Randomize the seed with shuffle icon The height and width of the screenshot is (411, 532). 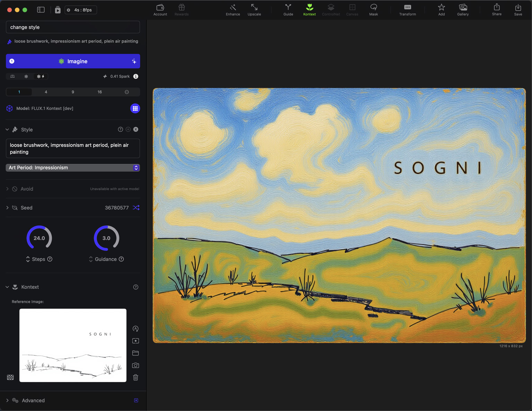136,208
